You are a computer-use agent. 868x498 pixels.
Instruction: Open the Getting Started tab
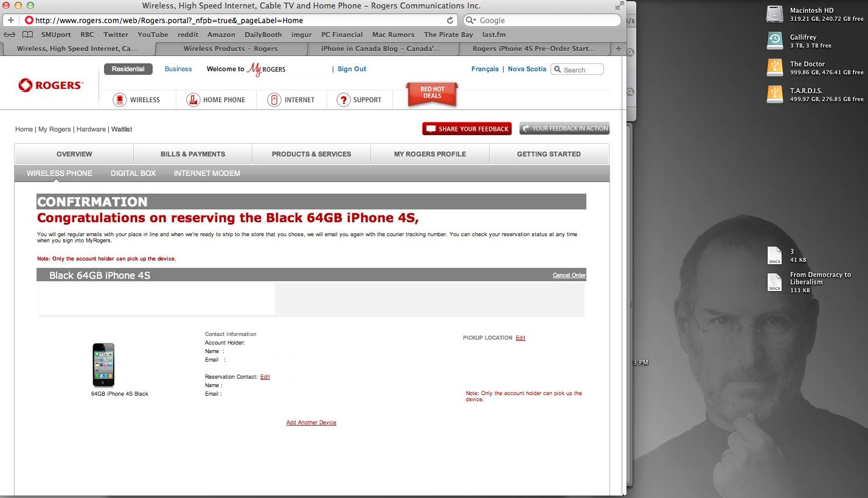(x=549, y=154)
